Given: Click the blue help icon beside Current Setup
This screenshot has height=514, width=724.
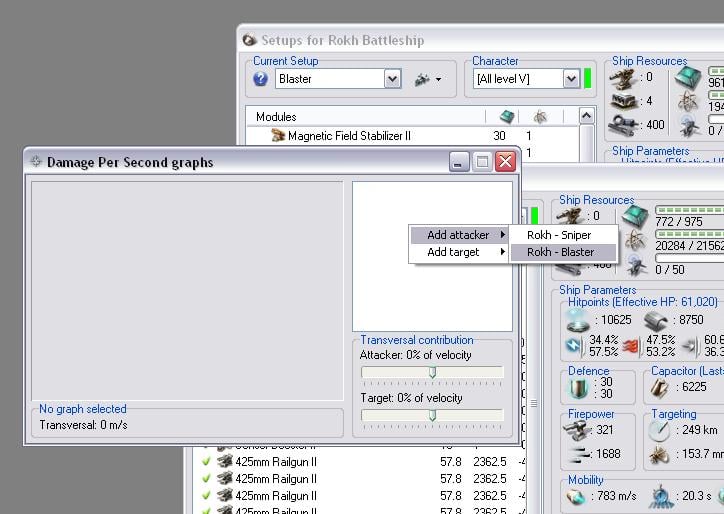Looking at the screenshot, I should [x=261, y=79].
